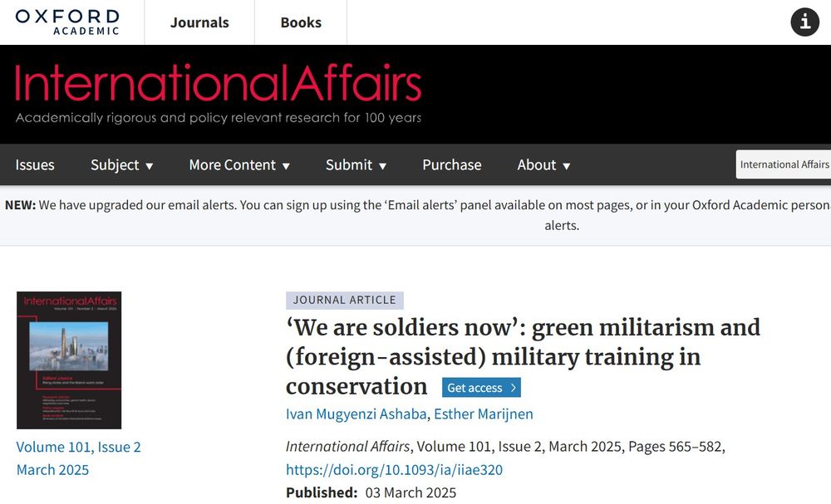Screen dimensions: 831x504
Task: Open the information icon at top right
Action: click(x=804, y=22)
